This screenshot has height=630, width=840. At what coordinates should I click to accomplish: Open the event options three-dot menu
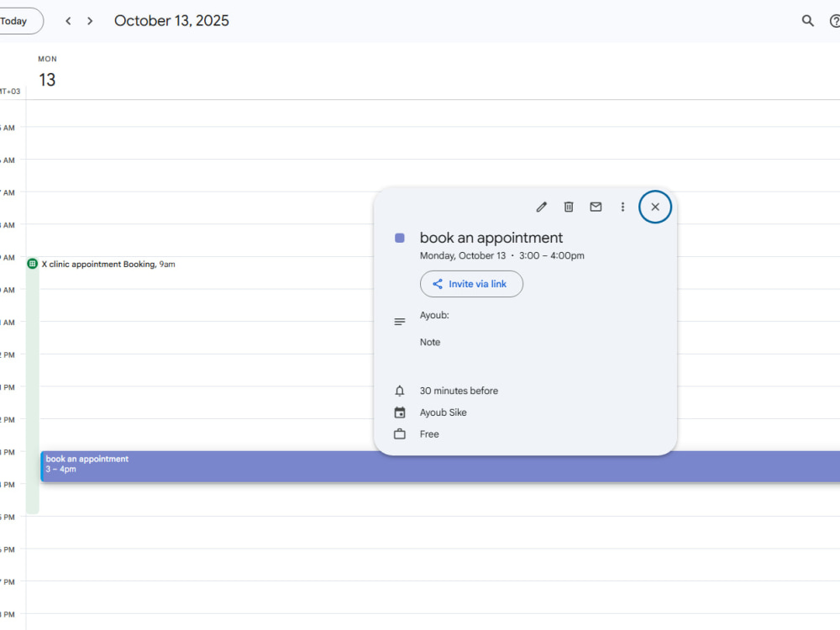coord(622,207)
